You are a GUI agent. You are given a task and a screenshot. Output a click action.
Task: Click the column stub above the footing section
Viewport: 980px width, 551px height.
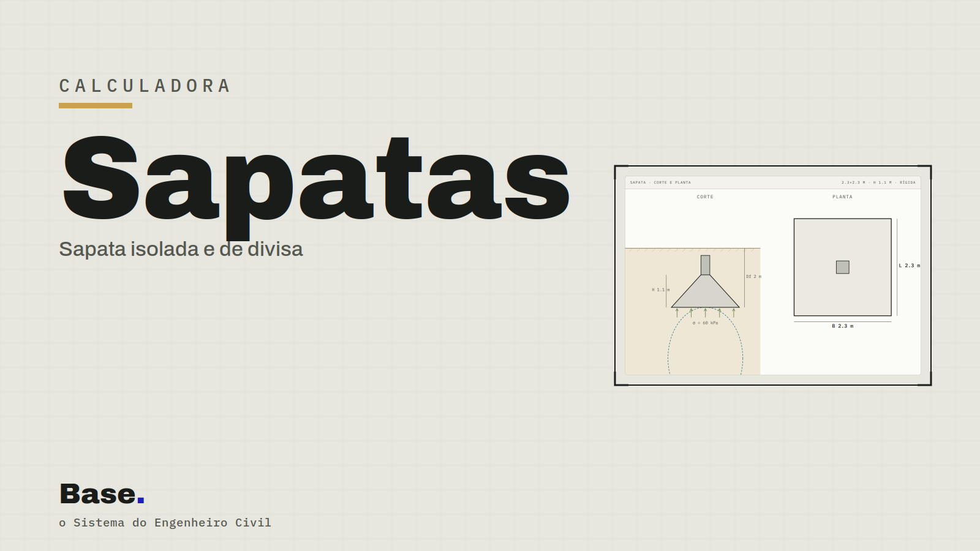point(706,265)
